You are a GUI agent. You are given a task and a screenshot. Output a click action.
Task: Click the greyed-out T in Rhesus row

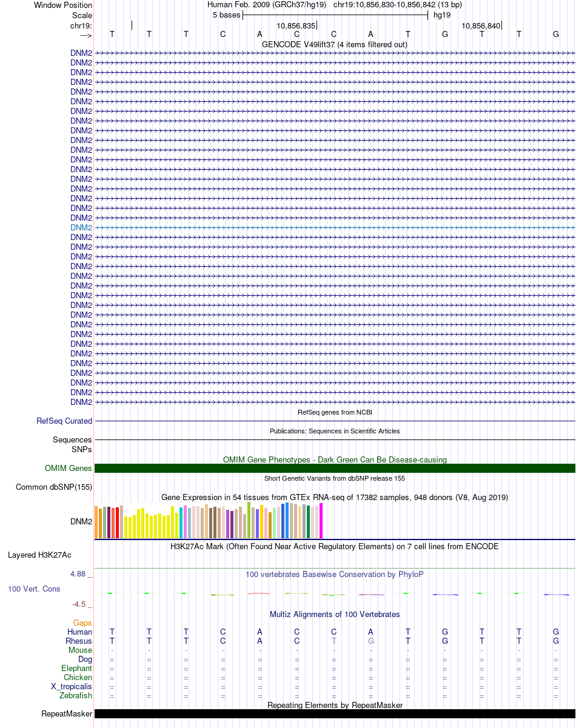pyautogui.click(x=334, y=641)
